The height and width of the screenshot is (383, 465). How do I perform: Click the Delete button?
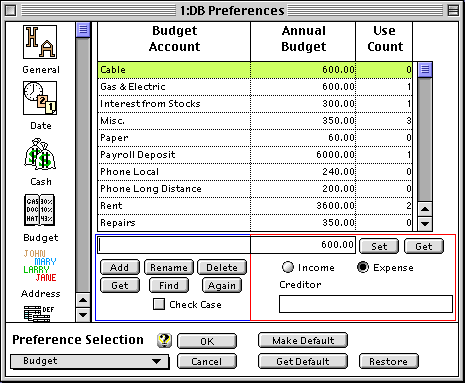[222, 267]
